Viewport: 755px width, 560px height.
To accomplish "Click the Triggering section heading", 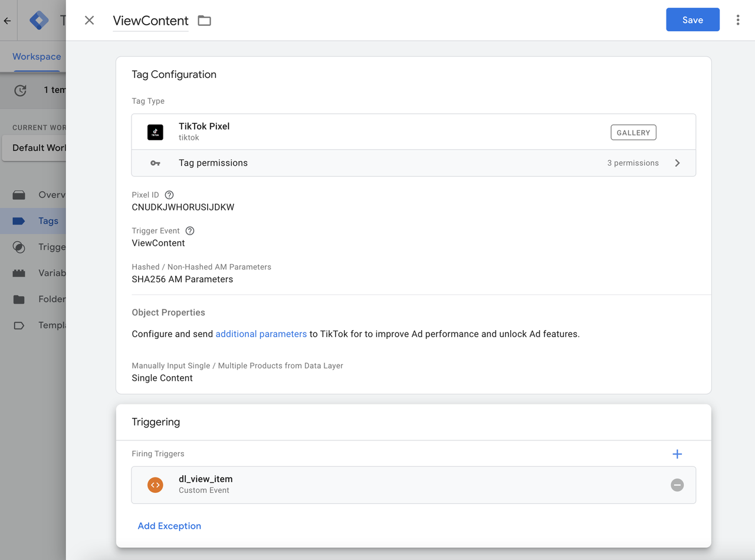I will pos(156,422).
